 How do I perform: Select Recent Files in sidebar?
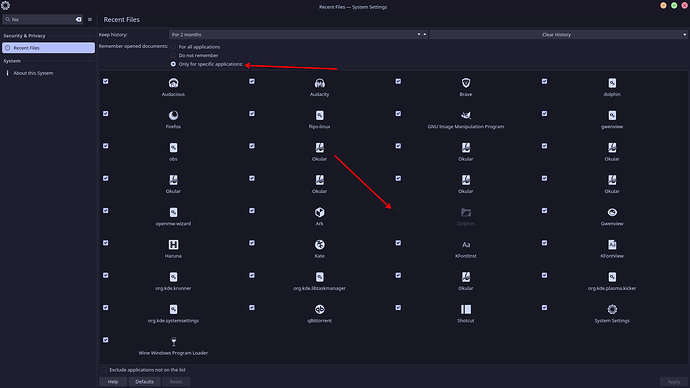tap(48, 48)
